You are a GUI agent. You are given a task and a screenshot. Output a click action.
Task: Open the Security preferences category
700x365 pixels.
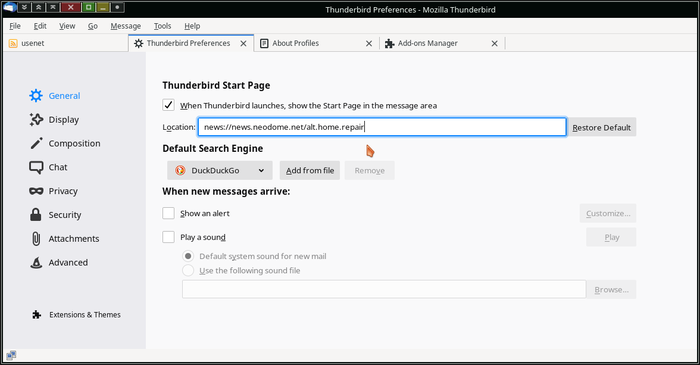click(x=65, y=215)
